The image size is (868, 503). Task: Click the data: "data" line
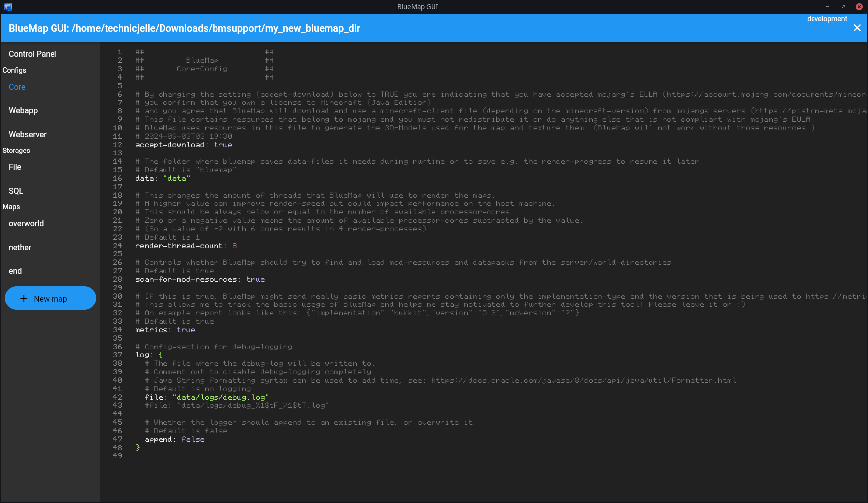tap(163, 178)
